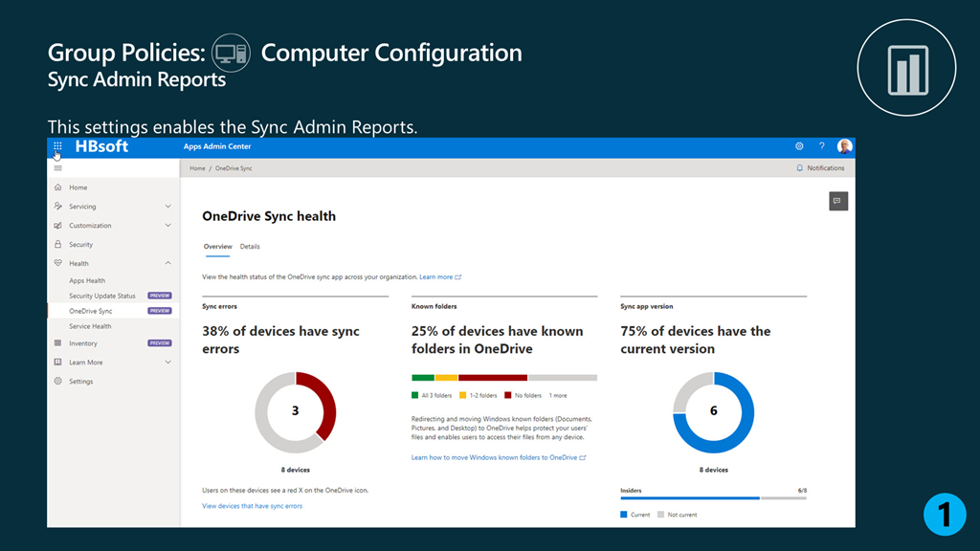The image size is (980, 551).
Task: Click the help question mark icon
Action: [x=821, y=146]
